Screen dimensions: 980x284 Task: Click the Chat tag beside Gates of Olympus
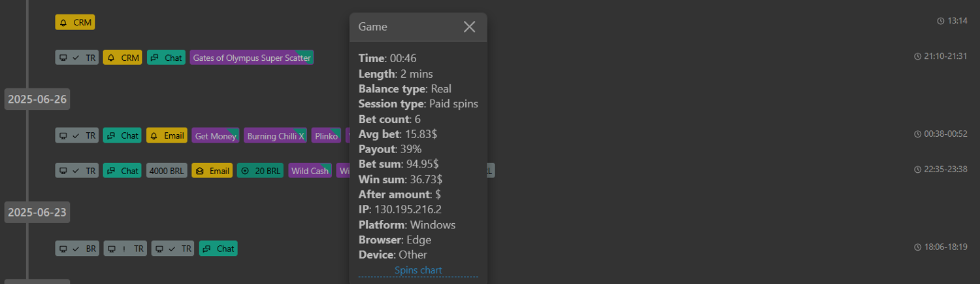pos(166,58)
